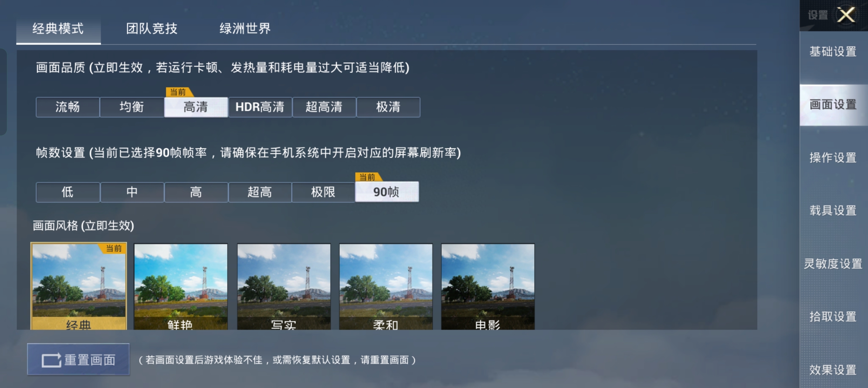Image resolution: width=868 pixels, height=388 pixels.
Task: Set frame rate to 超高
Action: (x=260, y=192)
